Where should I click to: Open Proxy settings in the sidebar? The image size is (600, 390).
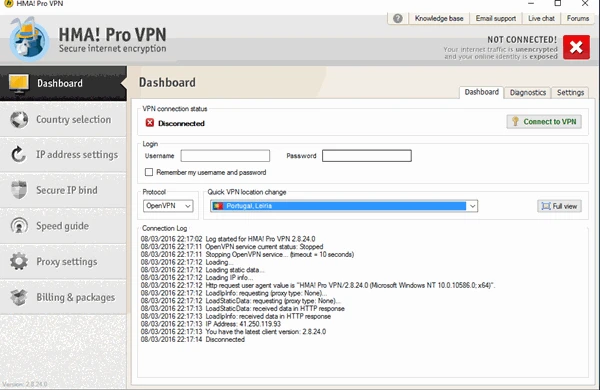pos(63,262)
